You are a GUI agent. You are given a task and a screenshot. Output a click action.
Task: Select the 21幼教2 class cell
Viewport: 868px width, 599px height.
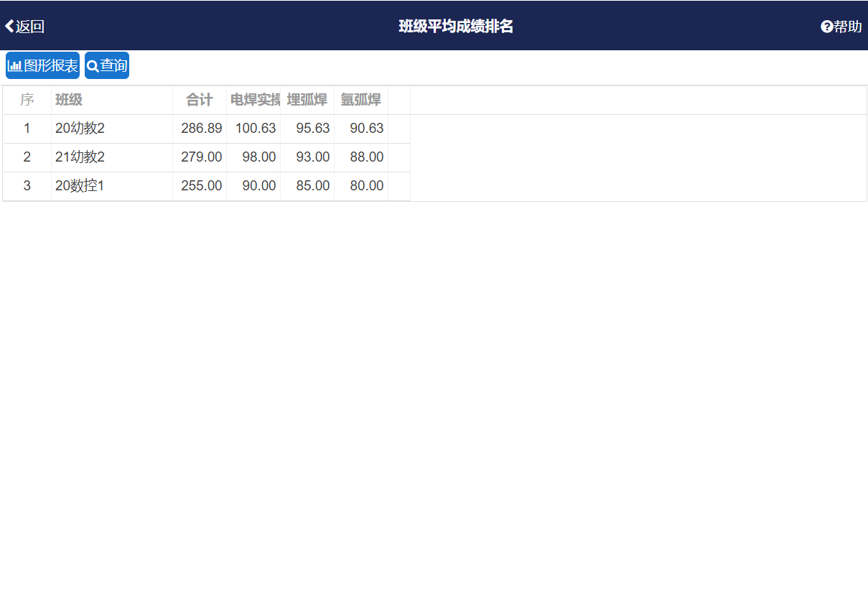(112, 157)
